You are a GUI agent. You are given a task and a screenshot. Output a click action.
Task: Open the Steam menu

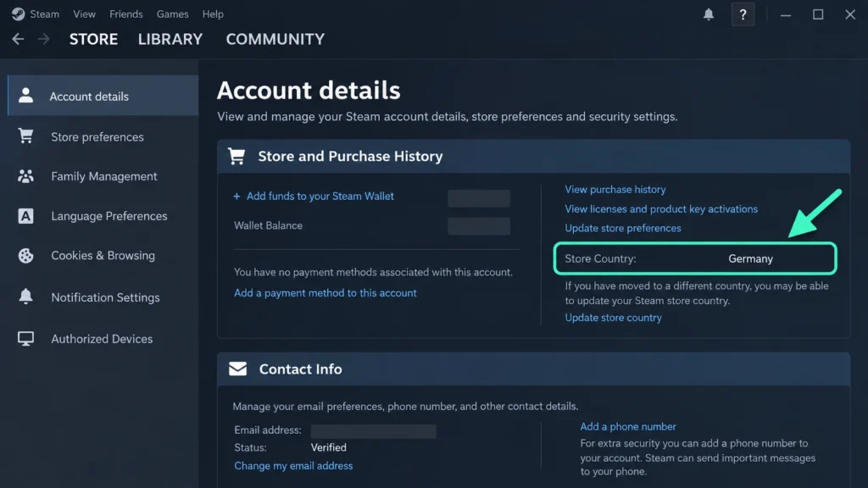coord(44,14)
